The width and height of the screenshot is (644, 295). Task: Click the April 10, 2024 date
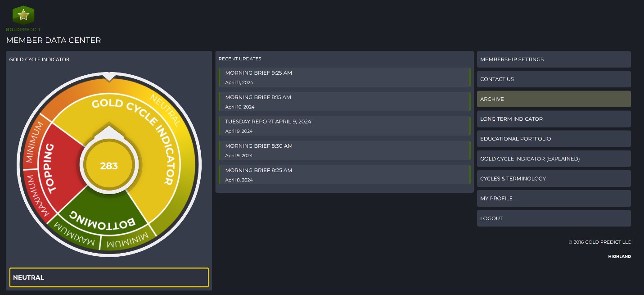[x=240, y=107]
